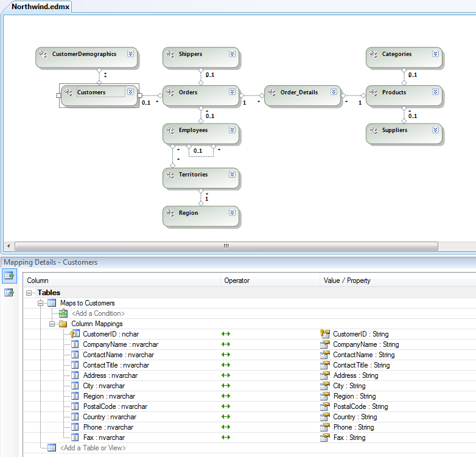This screenshot has height=457, width=476.
Task: Collapse the Tables tree node
Action: coord(29,293)
